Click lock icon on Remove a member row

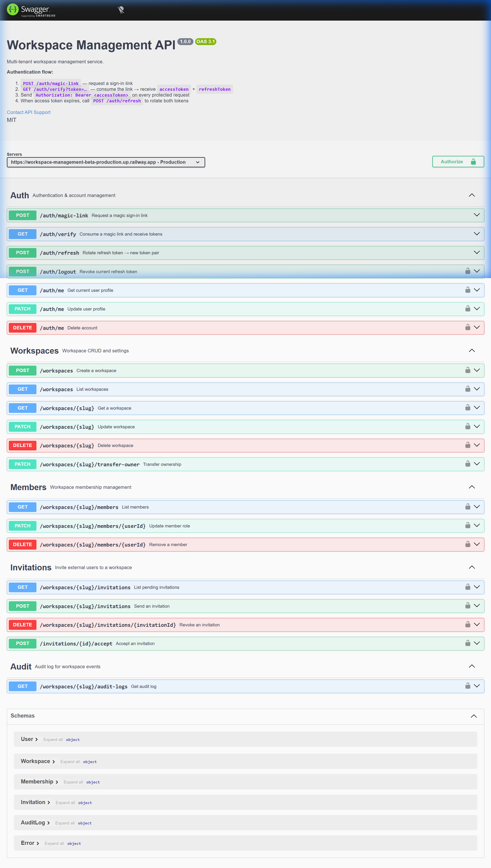pos(468,544)
